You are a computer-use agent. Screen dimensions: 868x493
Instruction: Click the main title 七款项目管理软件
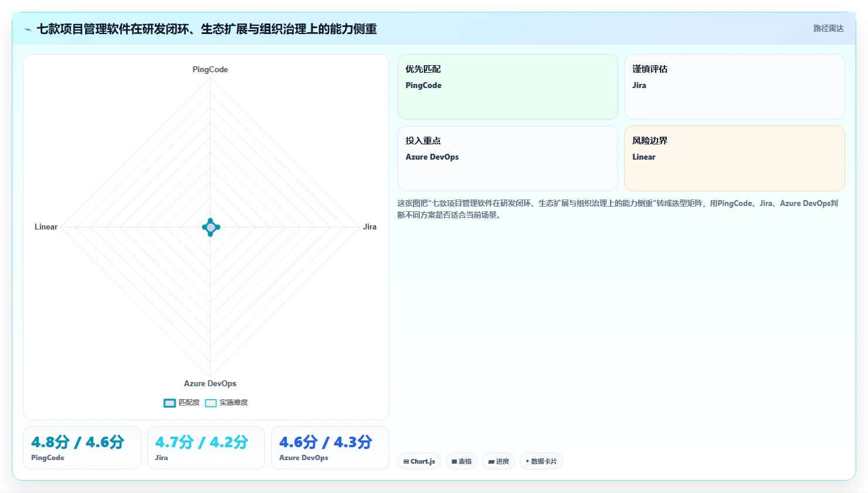coord(206,29)
